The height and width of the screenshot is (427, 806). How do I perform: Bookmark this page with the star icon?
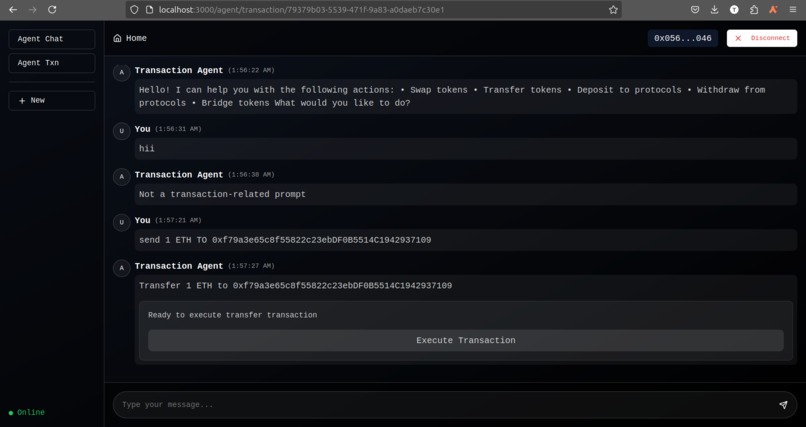coord(613,10)
